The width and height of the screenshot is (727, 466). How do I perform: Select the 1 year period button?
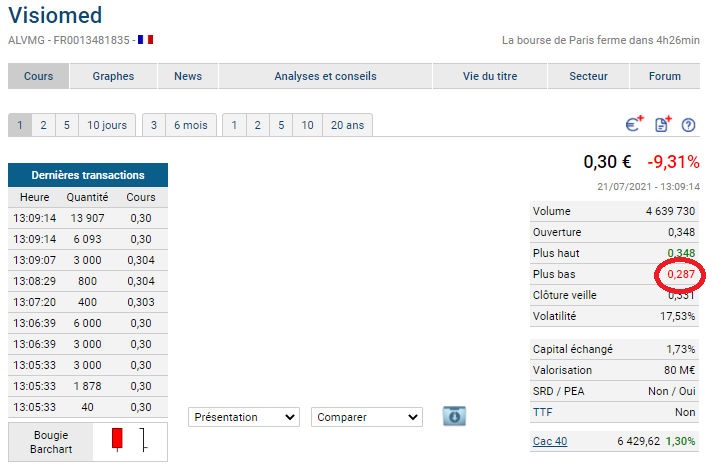click(235, 125)
